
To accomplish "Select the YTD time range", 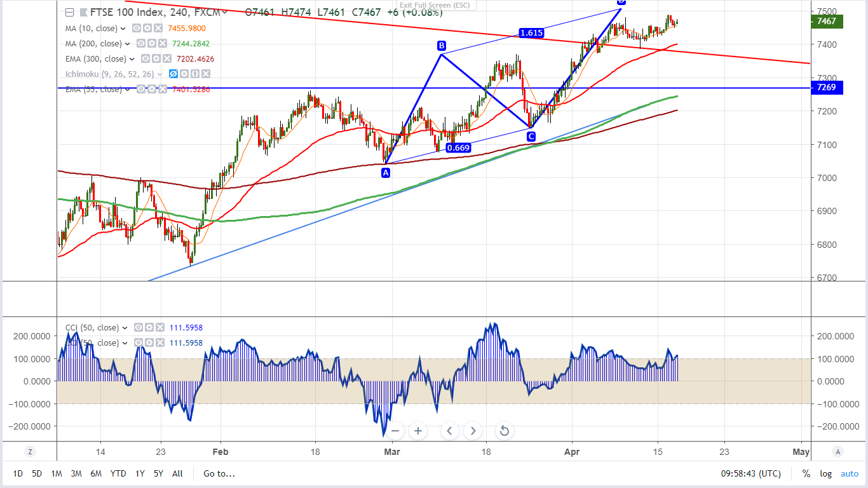I will (118, 473).
